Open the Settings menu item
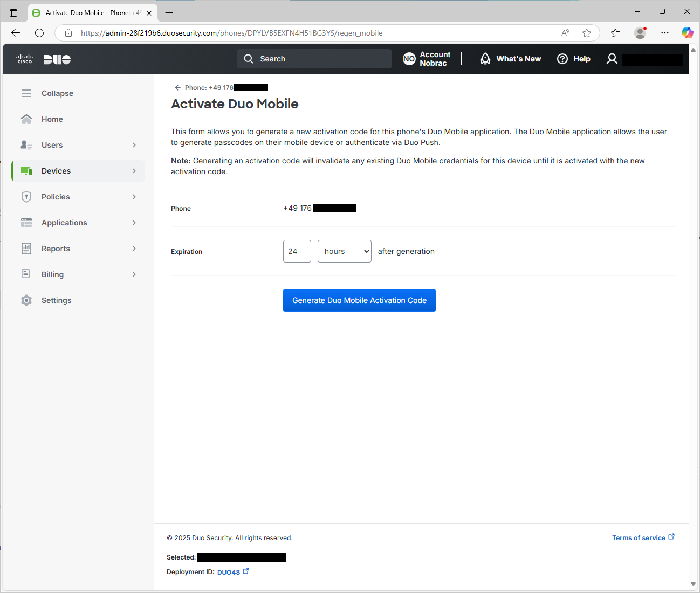 tap(78, 300)
